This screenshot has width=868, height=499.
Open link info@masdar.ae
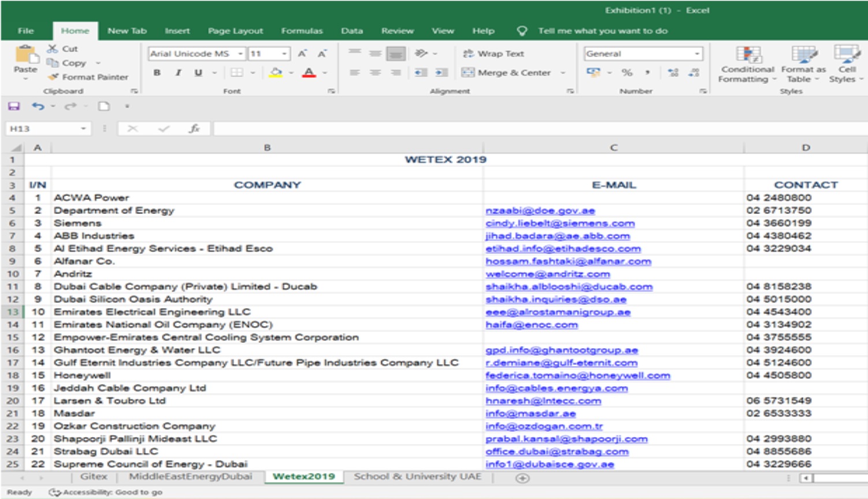(x=531, y=413)
